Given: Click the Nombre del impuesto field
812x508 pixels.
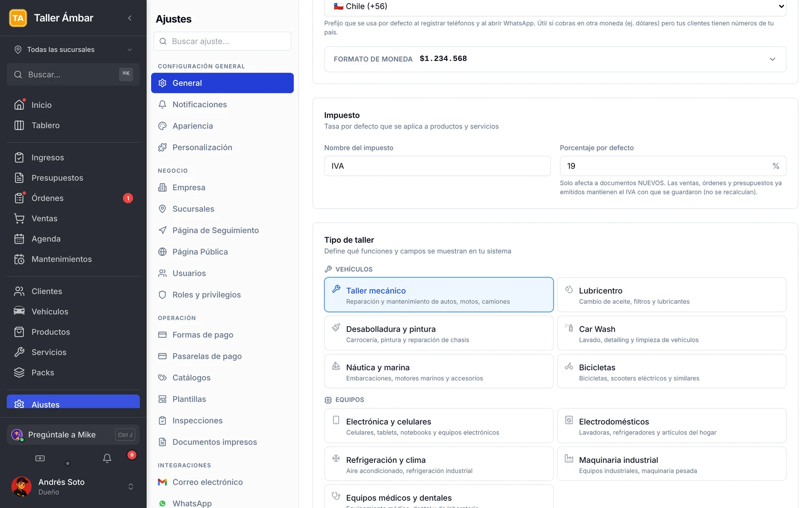Looking at the screenshot, I should click(x=437, y=166).
